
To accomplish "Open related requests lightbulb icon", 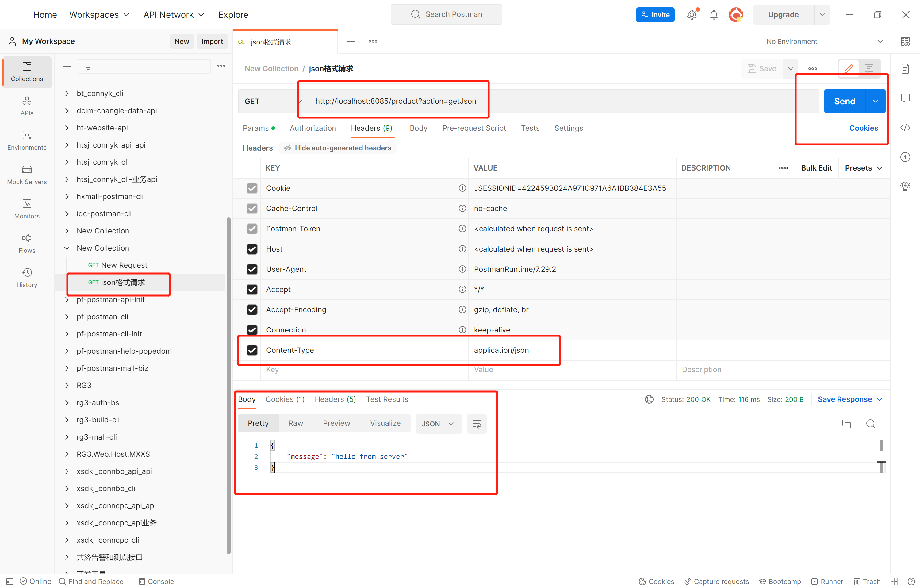I will [x=905, y=186].
